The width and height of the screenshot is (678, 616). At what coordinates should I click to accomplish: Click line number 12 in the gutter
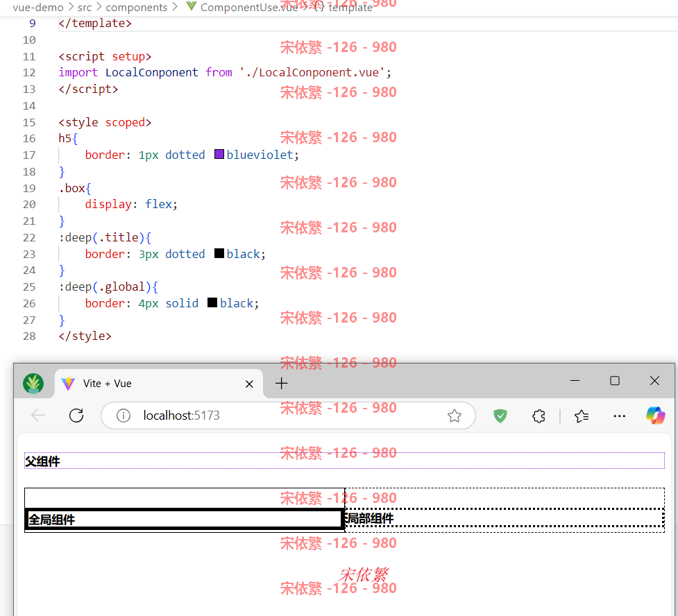29,73
